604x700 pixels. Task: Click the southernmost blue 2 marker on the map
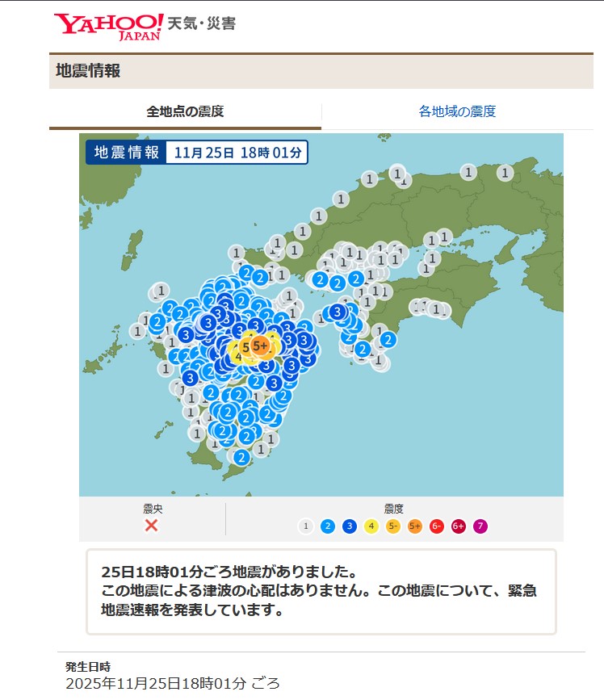(241, 457)
